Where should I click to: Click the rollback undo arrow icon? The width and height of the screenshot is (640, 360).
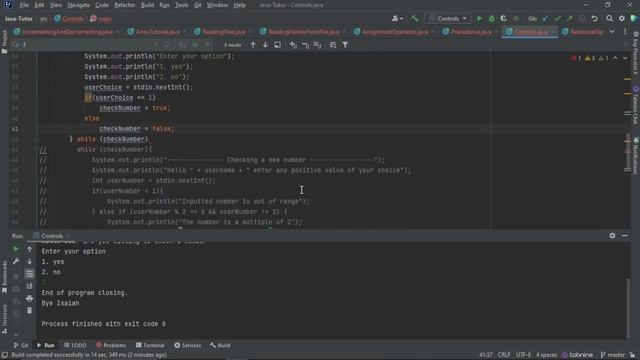(595, 19)
